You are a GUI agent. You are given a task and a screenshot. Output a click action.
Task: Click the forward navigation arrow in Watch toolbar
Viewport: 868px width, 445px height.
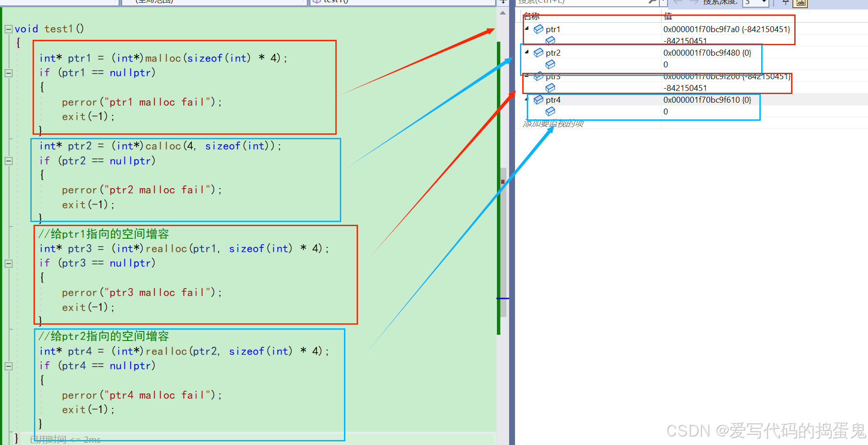click(x=695, y=2)
